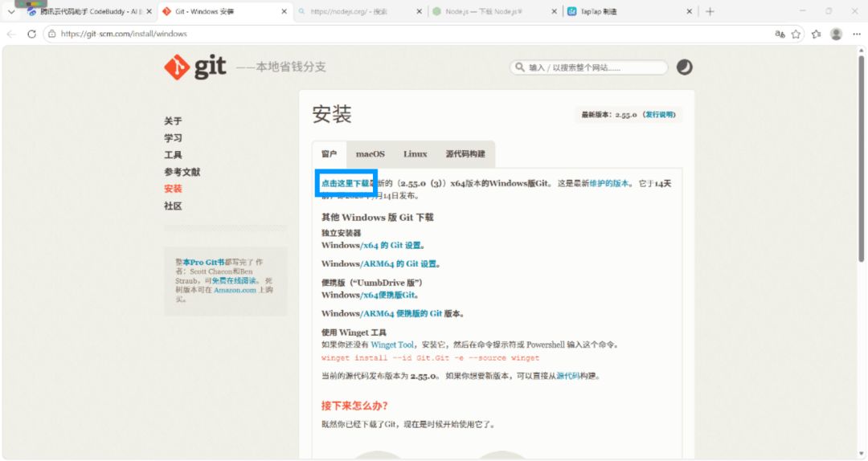Open the 免费在线阅读 link
This screenshot has height=461, width=868.
[x=234, y=280]
